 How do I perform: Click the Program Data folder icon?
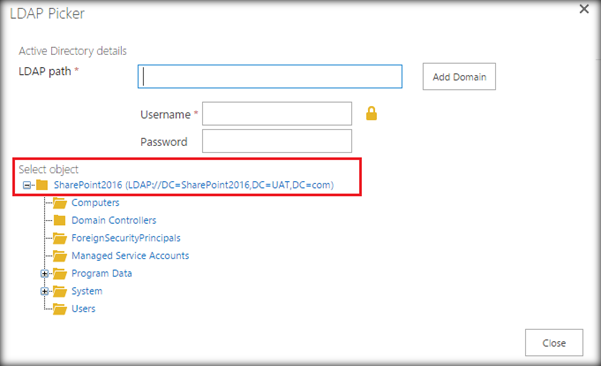point(60,274)
